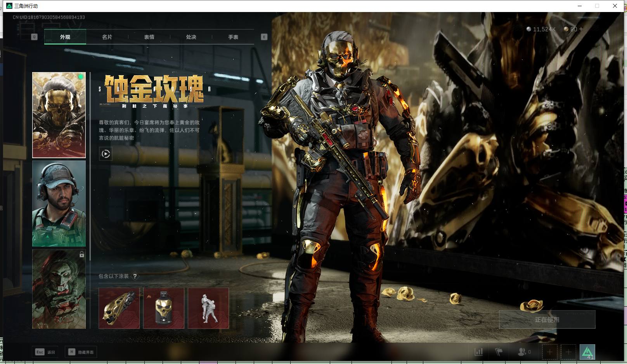Open the 处决 tab
The height and width of the screenshot is (364, 627).
(x=191, y=37)
